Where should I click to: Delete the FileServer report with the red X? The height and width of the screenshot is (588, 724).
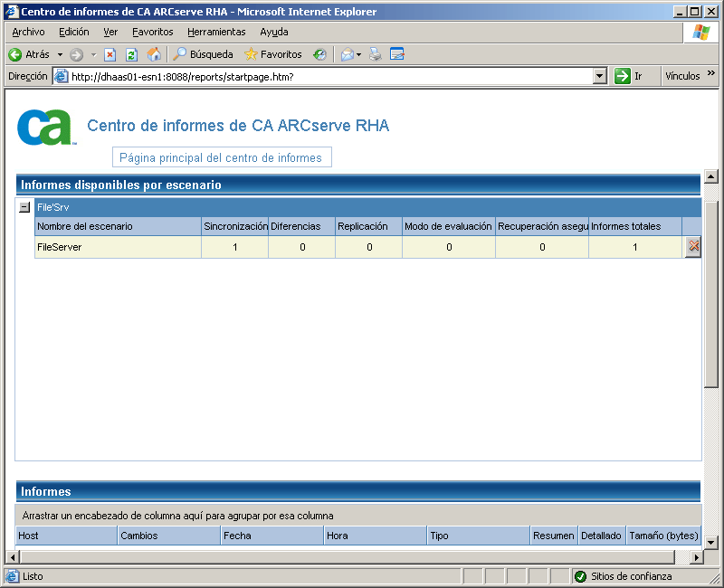point(691,246)
